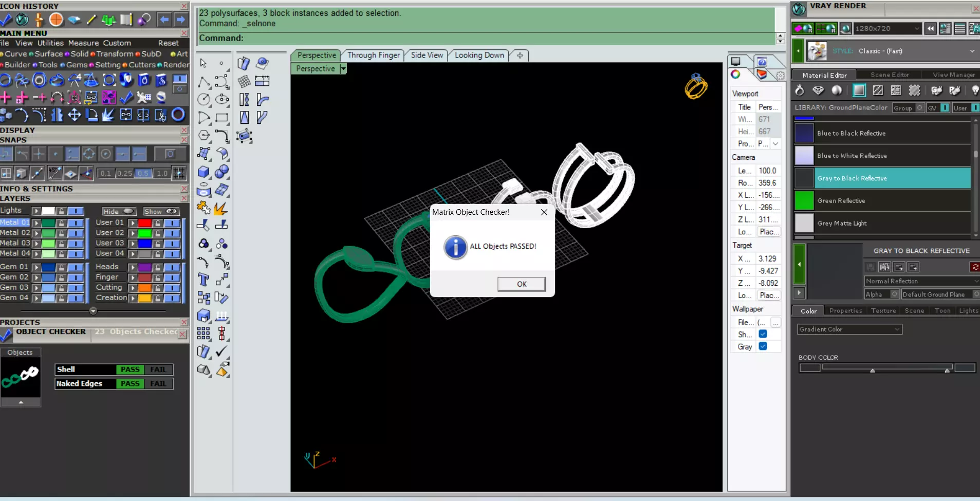
Task: Click the V-Ray rewind double-arrow icon
Action: click(930, 29)
